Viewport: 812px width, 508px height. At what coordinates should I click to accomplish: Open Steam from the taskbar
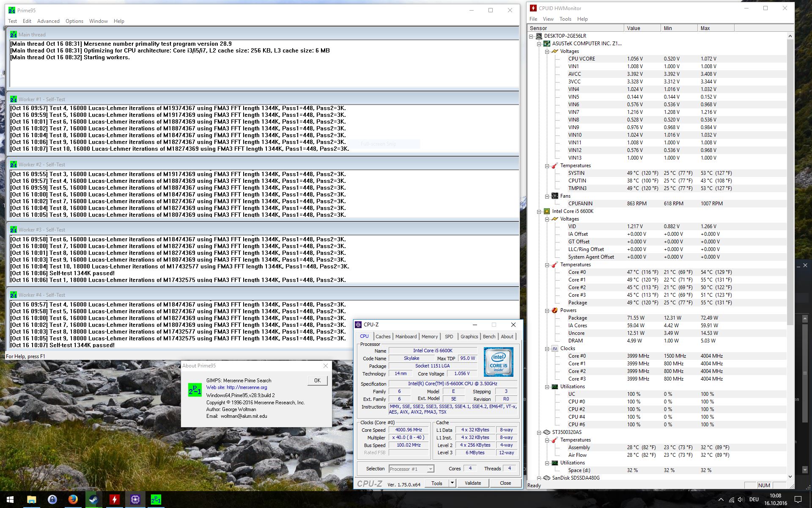(x=93, y=500)
